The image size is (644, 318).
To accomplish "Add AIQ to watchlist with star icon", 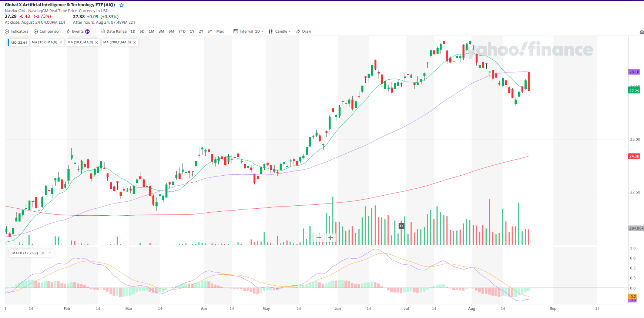I will [x=121, y=5].
